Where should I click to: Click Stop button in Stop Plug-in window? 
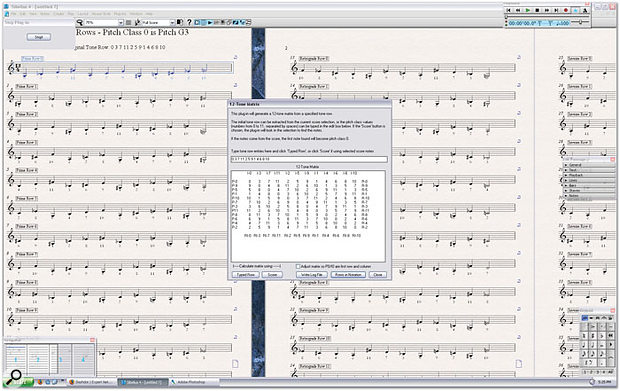click(x=39, y=37)
